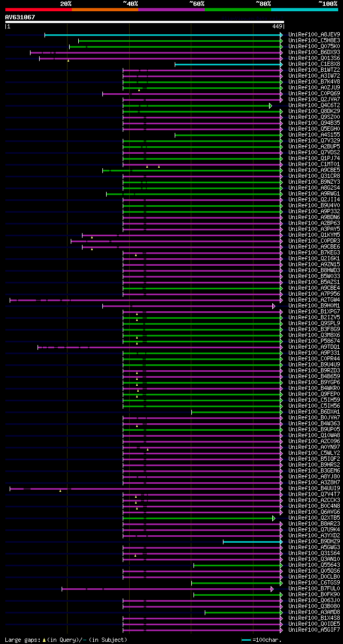Open the UniRef100_A0YN97 entry
Viewport: 343px width, 644px height.
click(x=314, y=447)
